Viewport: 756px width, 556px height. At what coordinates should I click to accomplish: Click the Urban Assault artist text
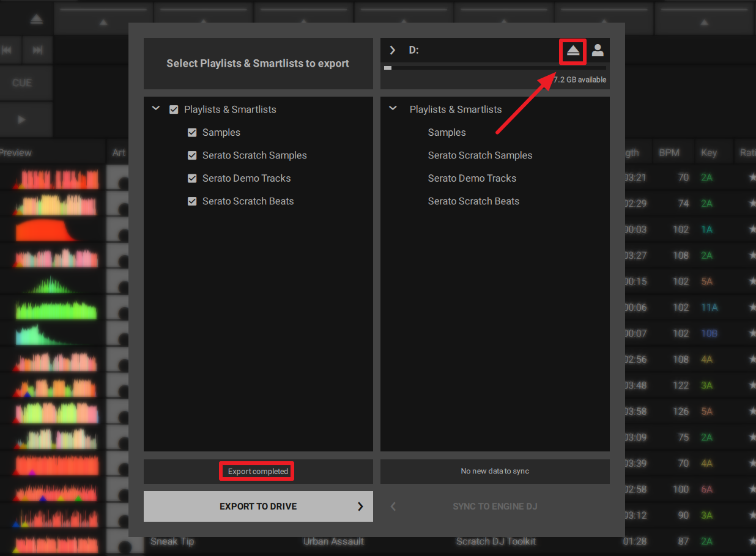coord(333,541)
